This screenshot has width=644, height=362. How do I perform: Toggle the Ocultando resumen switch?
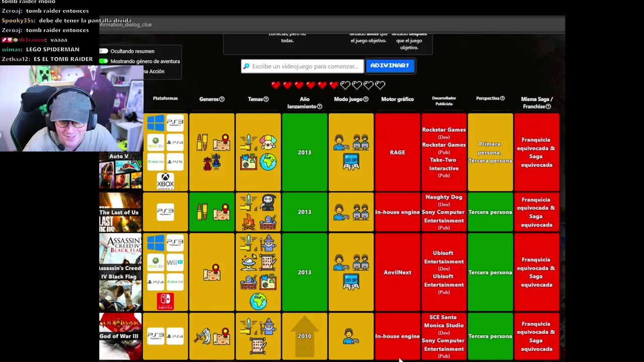[x=104, y=51]
